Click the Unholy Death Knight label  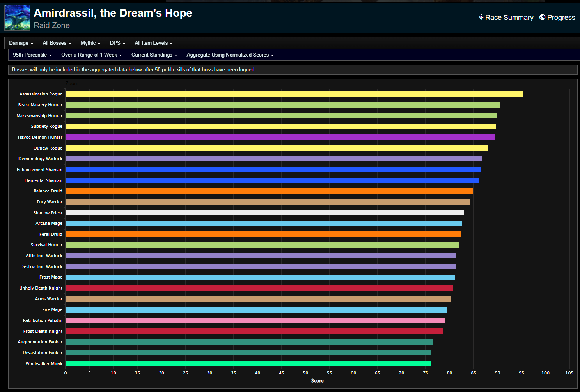[x=41, y=288]
